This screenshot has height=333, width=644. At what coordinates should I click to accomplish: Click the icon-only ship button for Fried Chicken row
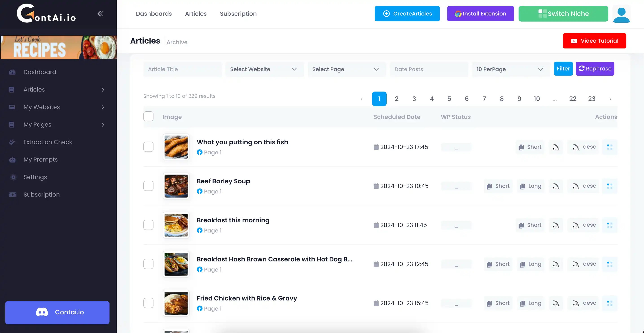point(556,303)
